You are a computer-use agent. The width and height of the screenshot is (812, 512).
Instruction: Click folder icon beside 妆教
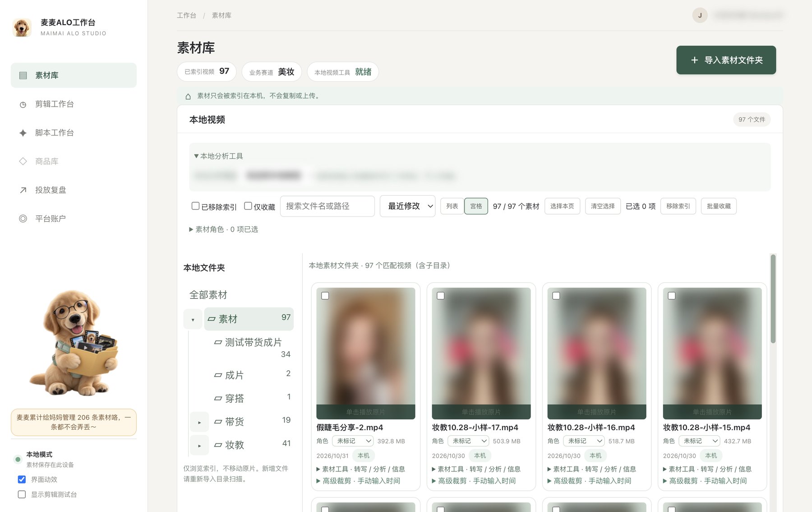coord(218,445)
